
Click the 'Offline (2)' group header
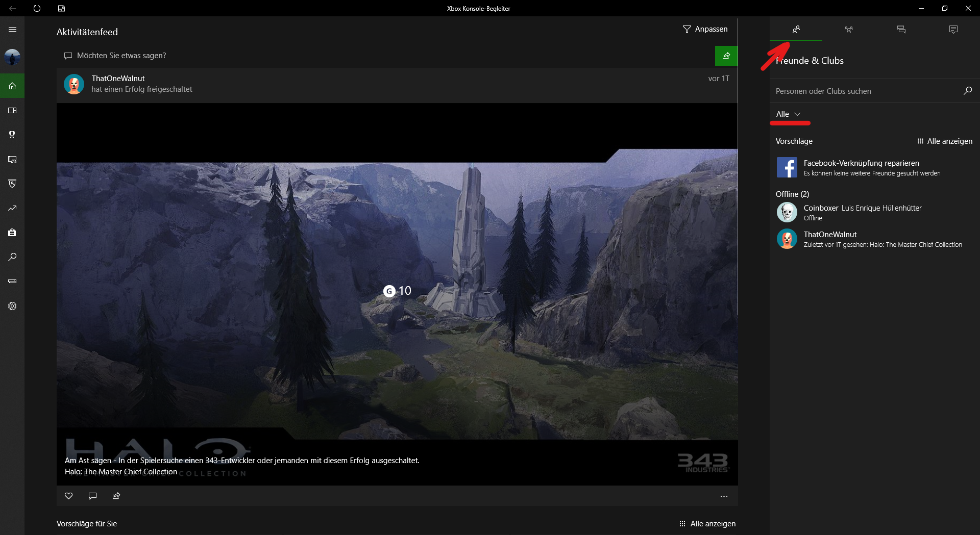pyautogui.click(x=792, y=194)
